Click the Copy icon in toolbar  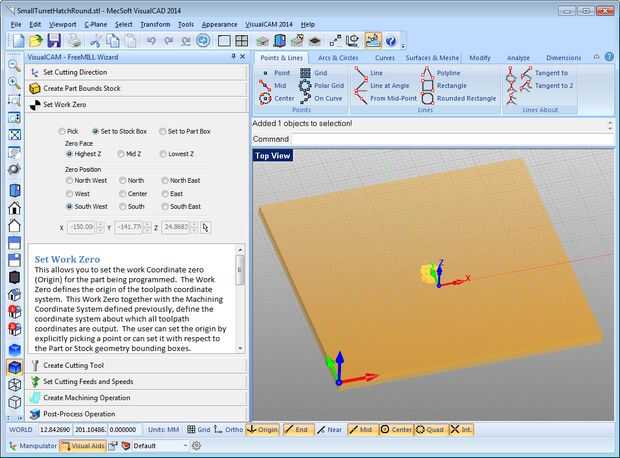tap(113, 41)
